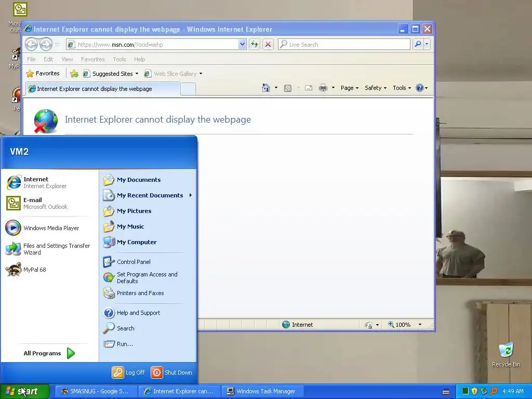Go forward in Internet Explorer
Screen dimensions: 532x399
tap(46, 44)
